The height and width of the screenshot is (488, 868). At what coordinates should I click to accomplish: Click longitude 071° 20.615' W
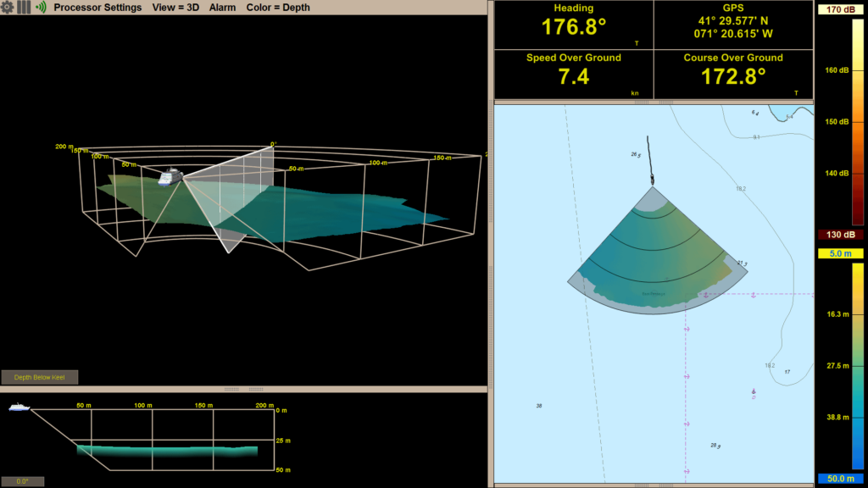point(733,34)
